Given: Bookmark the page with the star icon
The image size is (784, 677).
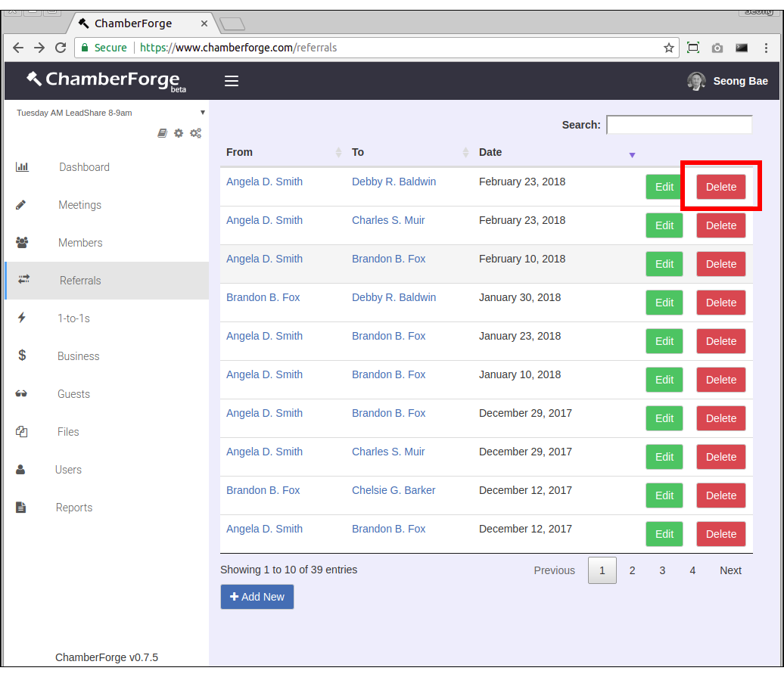Looking at the screenshot, I should point(668,48).
